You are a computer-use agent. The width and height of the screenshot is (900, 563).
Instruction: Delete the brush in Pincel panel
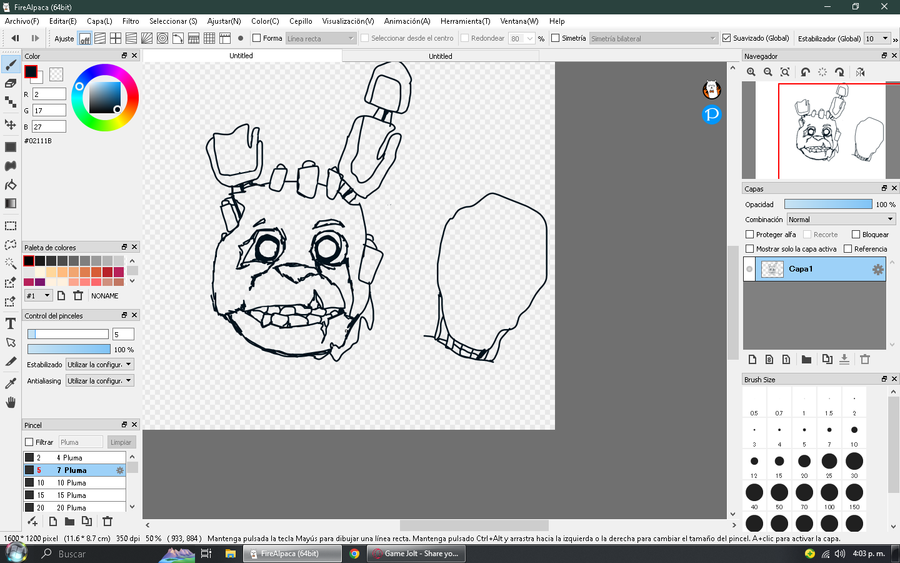click(107, 522)
